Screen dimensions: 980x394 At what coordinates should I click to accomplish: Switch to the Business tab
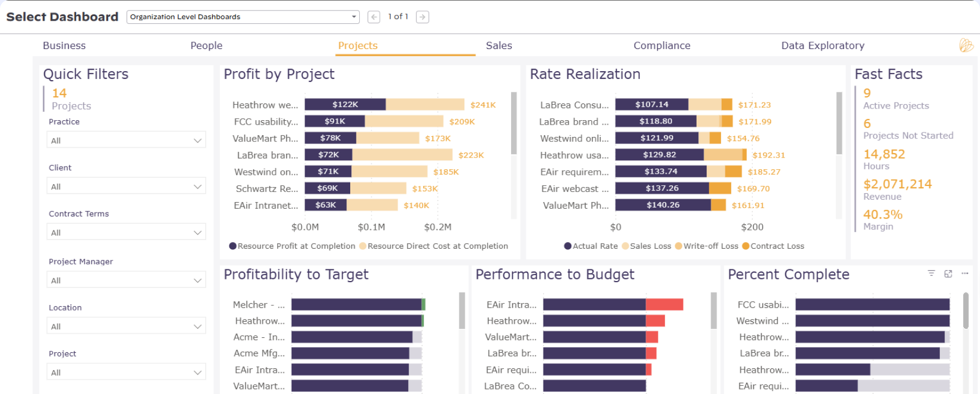click(64, 46)
